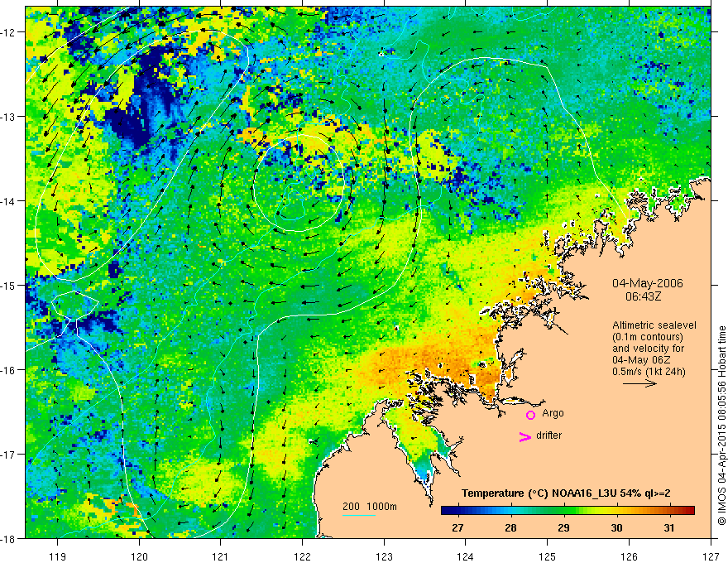Click the '0.5m/s (1kt 24h)' scale label

click(649, 372)
